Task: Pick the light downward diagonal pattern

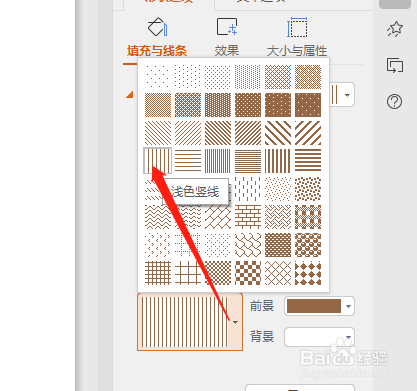Action: click(x=158, y=133)
